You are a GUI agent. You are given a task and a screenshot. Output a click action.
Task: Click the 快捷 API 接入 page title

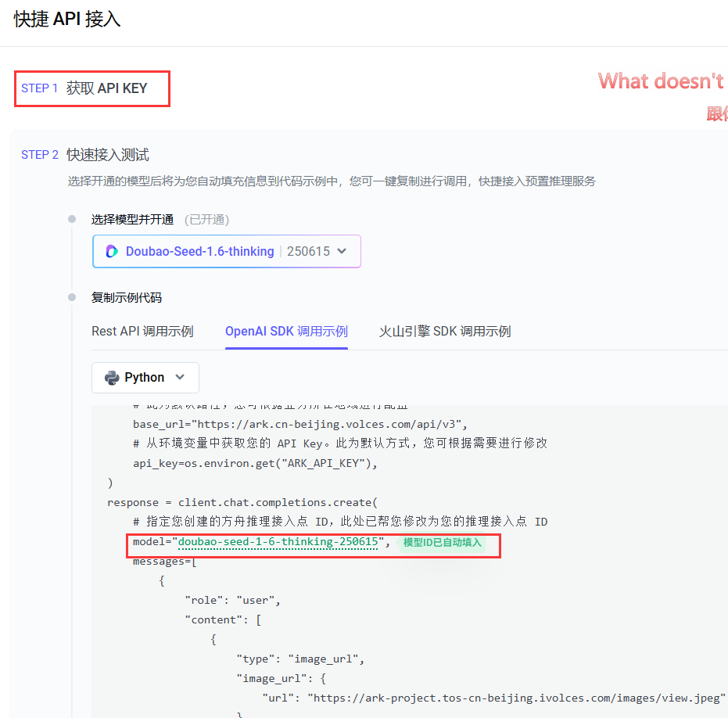click(x=67, y=20)
